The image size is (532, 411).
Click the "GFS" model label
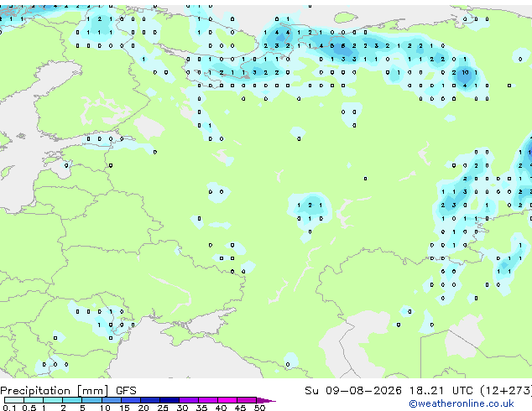coord(126,391)
